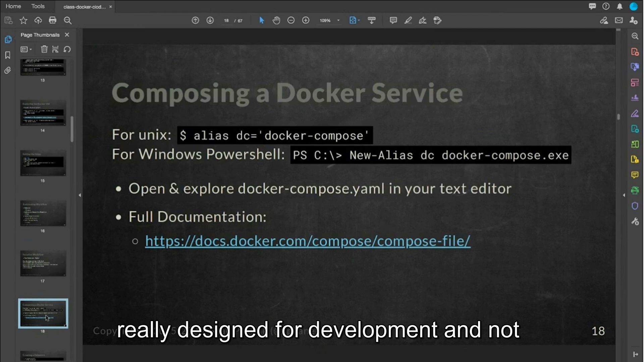Go to next page arrow
644x362 pixels.
tap(210, 20)
